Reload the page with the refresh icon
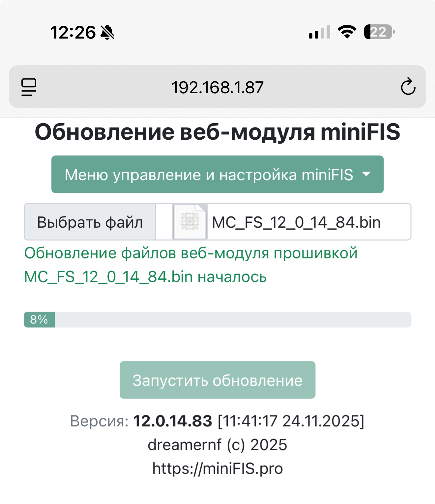435x504 pixels. [408, 87]
